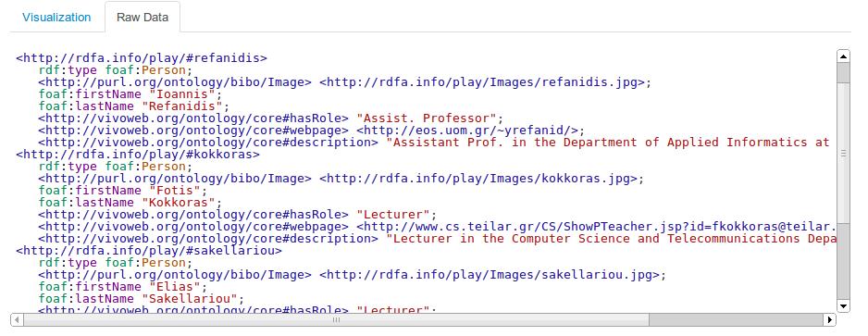Select the Raw Data tab
Image resolution: width=868 pixels, height=336 pixels.
click(143, 18)
